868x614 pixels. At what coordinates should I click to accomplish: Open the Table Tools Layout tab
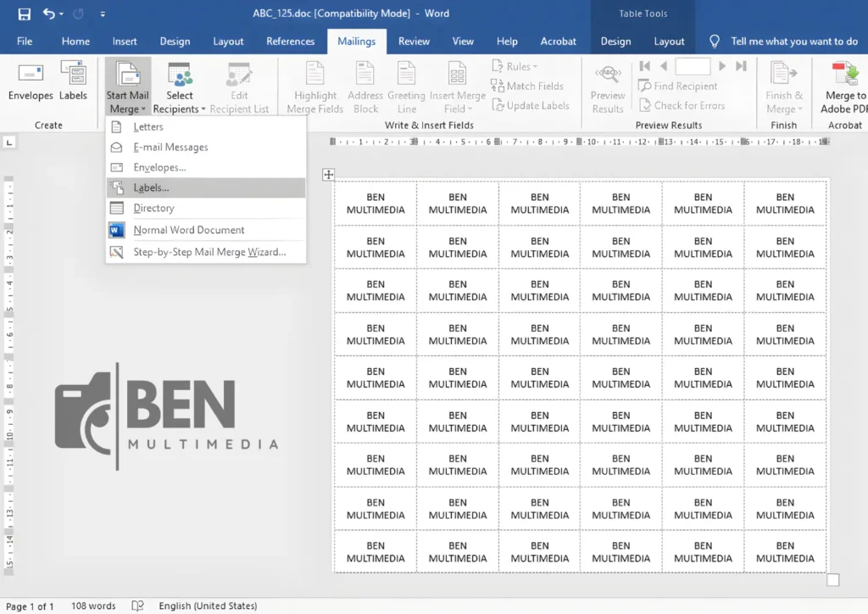pos(669,41)
